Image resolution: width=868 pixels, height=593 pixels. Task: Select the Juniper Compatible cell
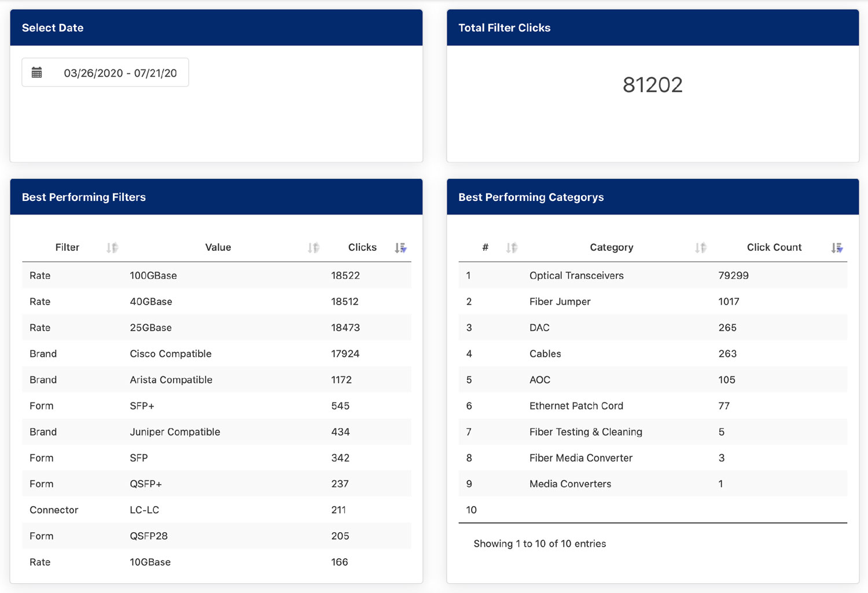(x=175, y=432)
